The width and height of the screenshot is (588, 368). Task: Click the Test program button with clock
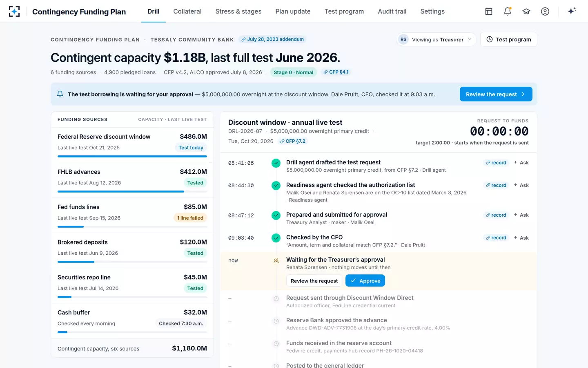[509, 39]
